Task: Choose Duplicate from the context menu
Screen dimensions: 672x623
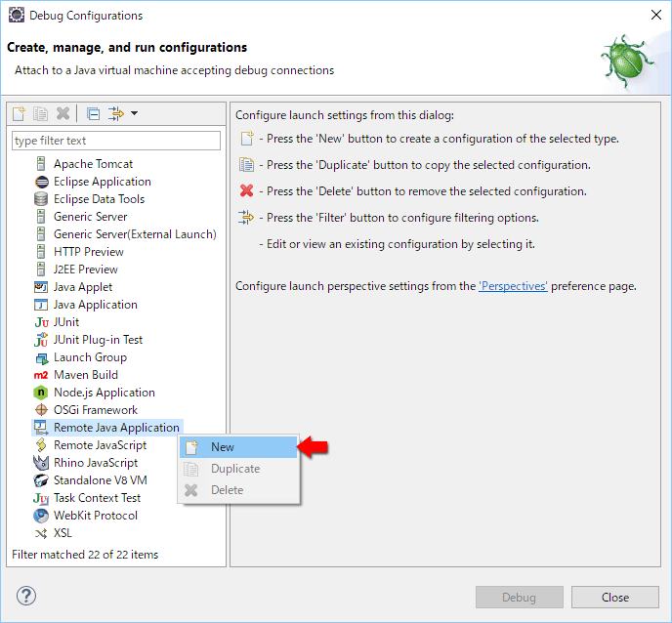Action: click(x=238, y=469)
